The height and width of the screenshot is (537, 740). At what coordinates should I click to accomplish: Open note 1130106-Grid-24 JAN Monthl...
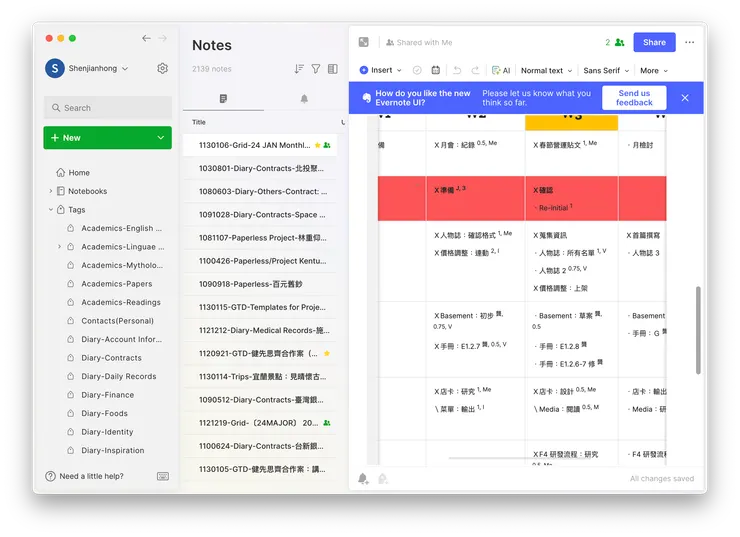click(260, 145)
